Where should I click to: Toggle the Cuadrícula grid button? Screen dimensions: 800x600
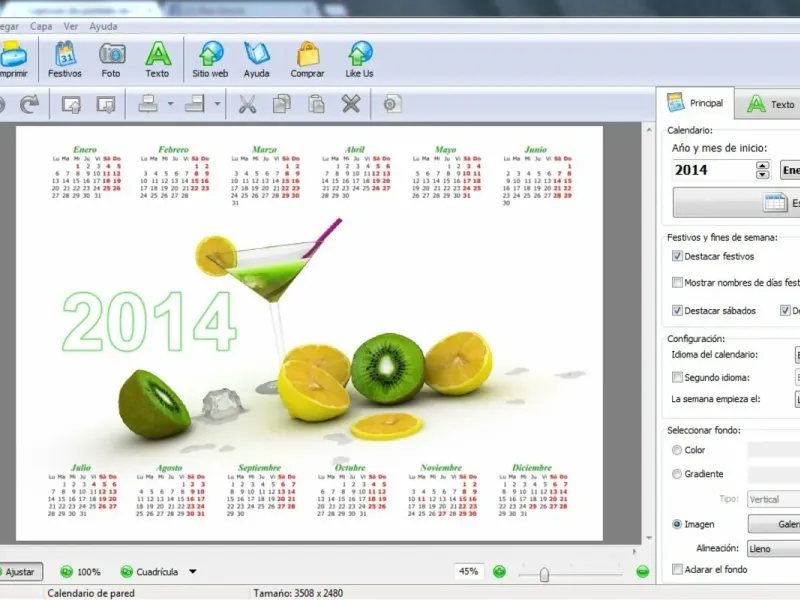click(x=149, y=572)
